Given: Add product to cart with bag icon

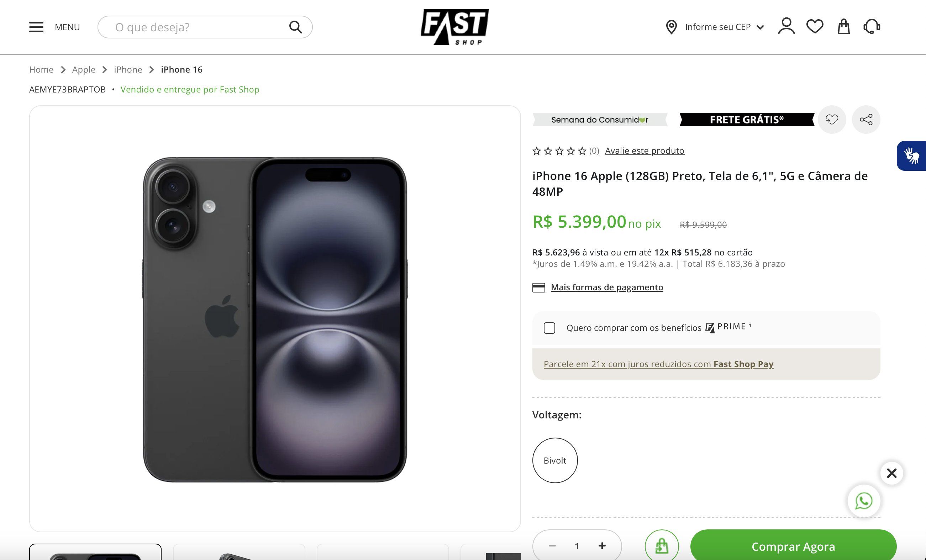Looking at the screenshot, I should pos(662,546).
